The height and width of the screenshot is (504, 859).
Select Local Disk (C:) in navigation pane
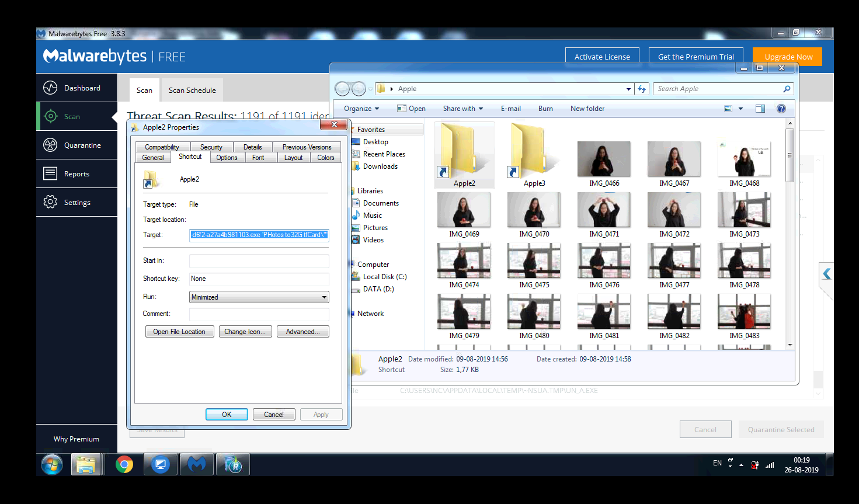coord(384,277)
